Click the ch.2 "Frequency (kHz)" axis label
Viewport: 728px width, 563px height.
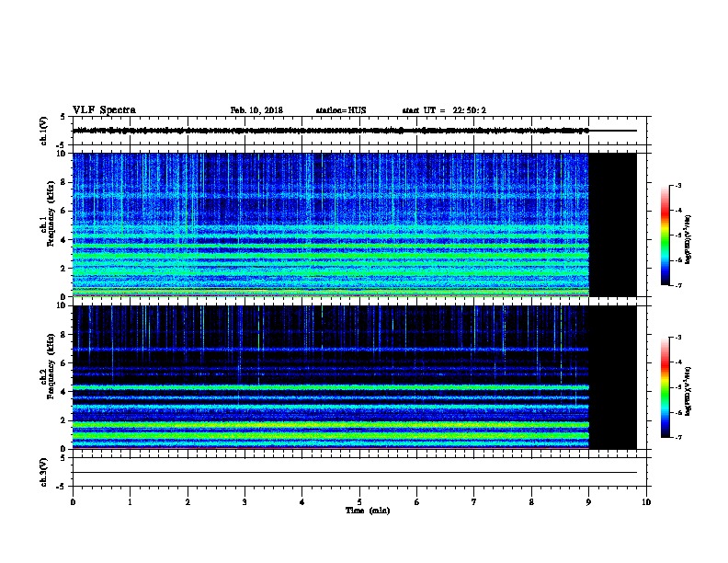51,366
